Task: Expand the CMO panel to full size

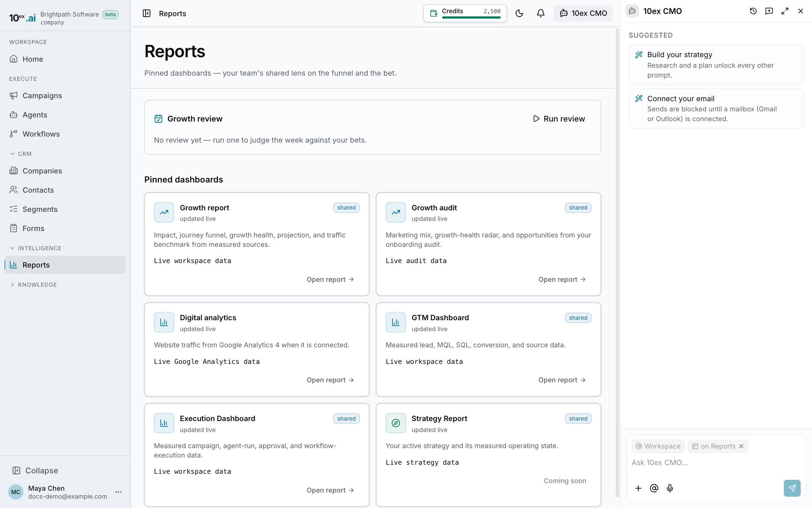Action: click(785, 11)
